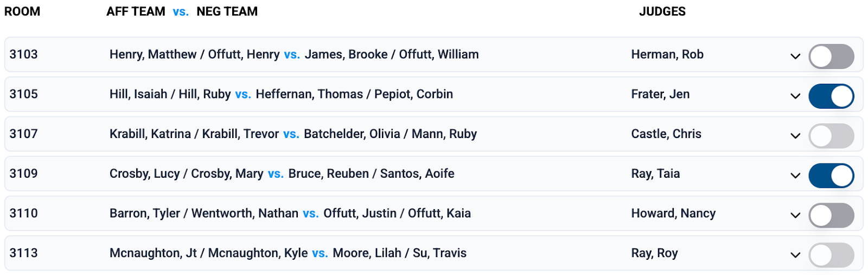Click judge name Herman, Rob

coord(667,54)
